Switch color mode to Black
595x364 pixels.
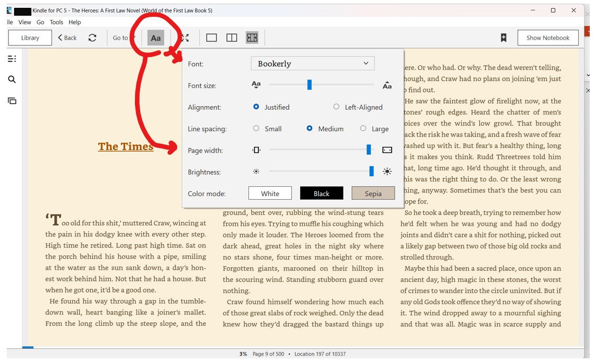point(322,194)
